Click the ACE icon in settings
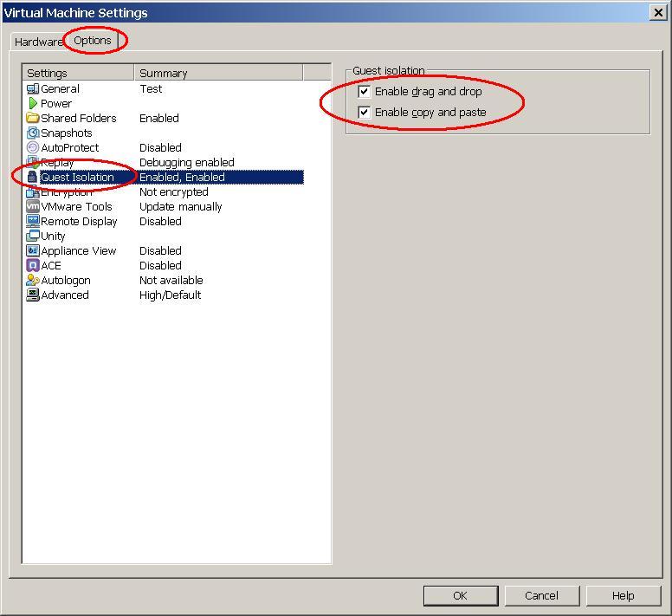 coord(33,265)
